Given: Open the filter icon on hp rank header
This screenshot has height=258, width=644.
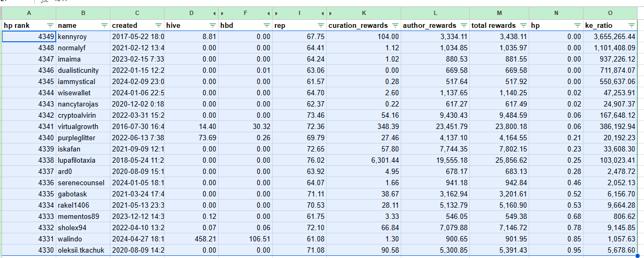Looking at the screenshot, I should (50, 25).
